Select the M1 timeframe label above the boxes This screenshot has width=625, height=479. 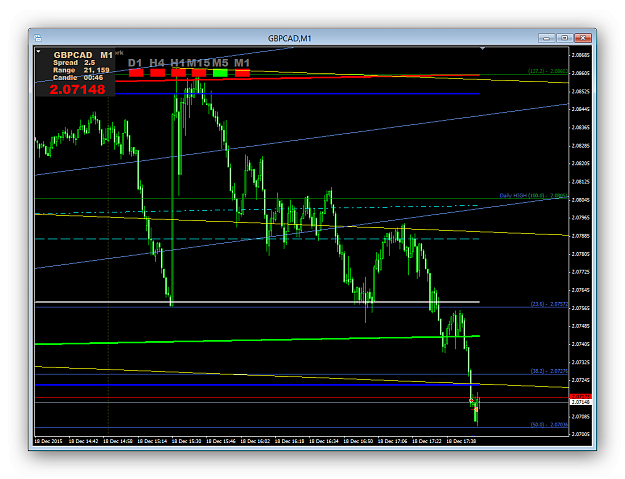pyautogui.click(x=242, y=63)
